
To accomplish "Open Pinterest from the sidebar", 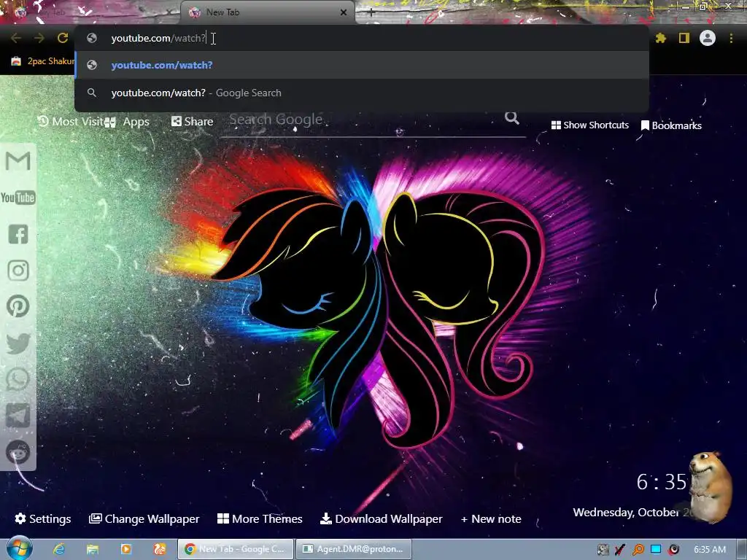I will point(18,306).
